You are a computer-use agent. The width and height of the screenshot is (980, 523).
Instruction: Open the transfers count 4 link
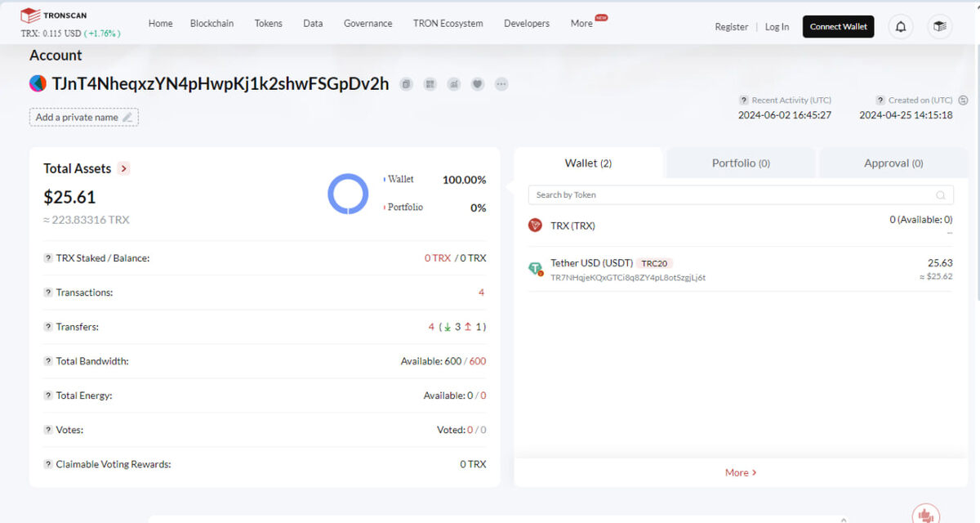431,327
